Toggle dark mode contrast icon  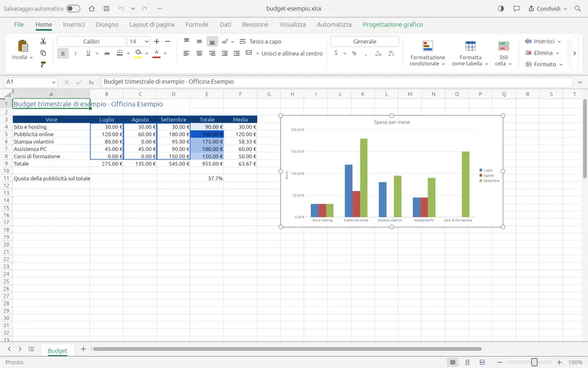coord(501,9)
